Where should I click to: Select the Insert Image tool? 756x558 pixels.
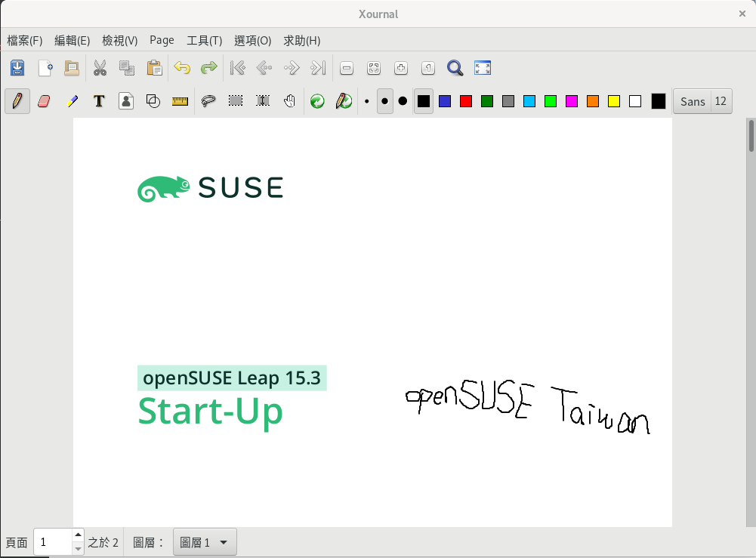tap(126, 101)
